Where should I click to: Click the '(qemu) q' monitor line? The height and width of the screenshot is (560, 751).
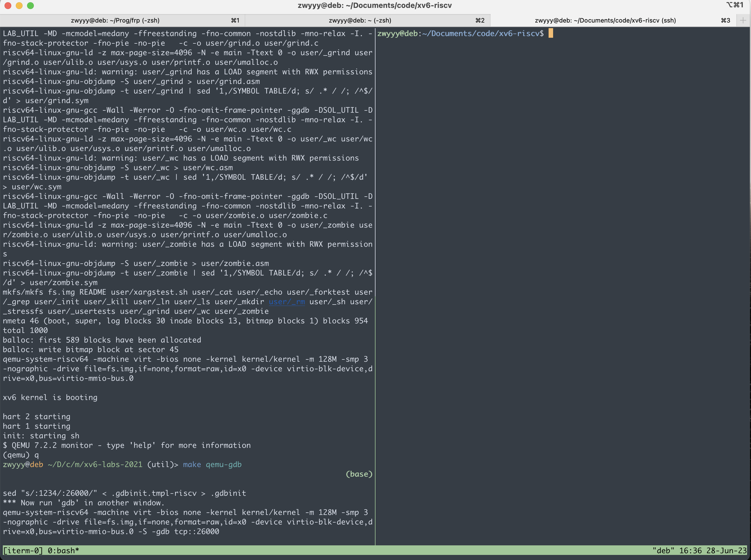pyautogui.click(x=21, y=455)
